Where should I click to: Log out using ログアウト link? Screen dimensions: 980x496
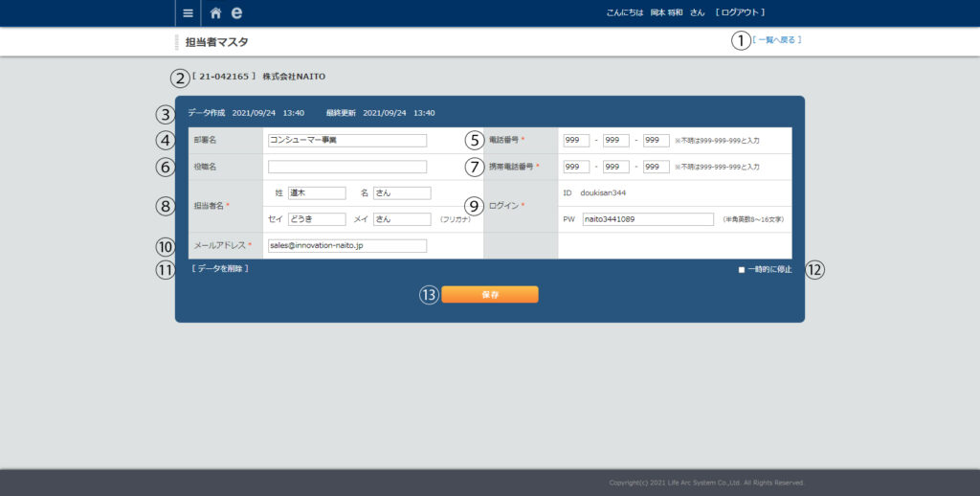pos(740,12)
